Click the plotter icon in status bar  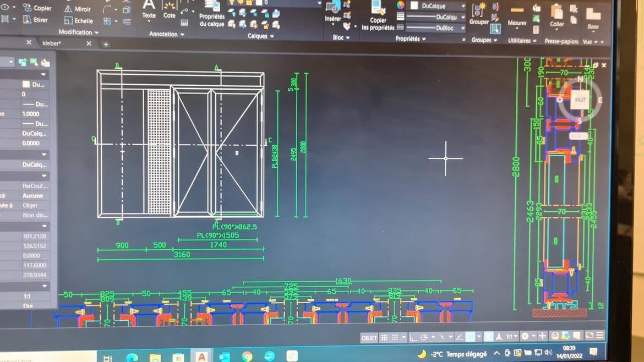[555, 336]
